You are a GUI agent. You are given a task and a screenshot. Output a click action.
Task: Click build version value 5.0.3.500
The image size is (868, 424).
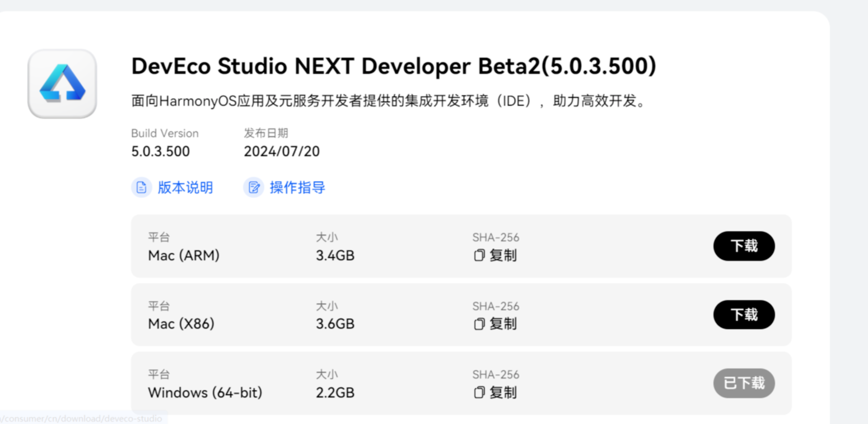(x=160, y=151)
